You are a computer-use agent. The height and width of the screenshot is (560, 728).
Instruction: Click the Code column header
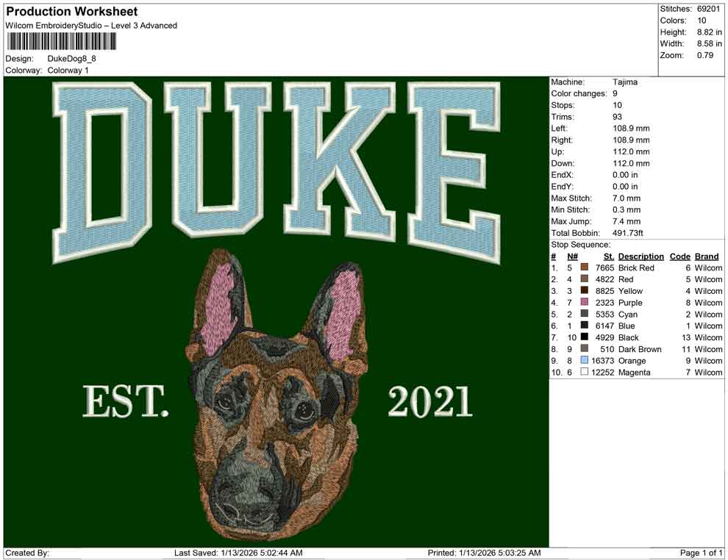[680, 256]
